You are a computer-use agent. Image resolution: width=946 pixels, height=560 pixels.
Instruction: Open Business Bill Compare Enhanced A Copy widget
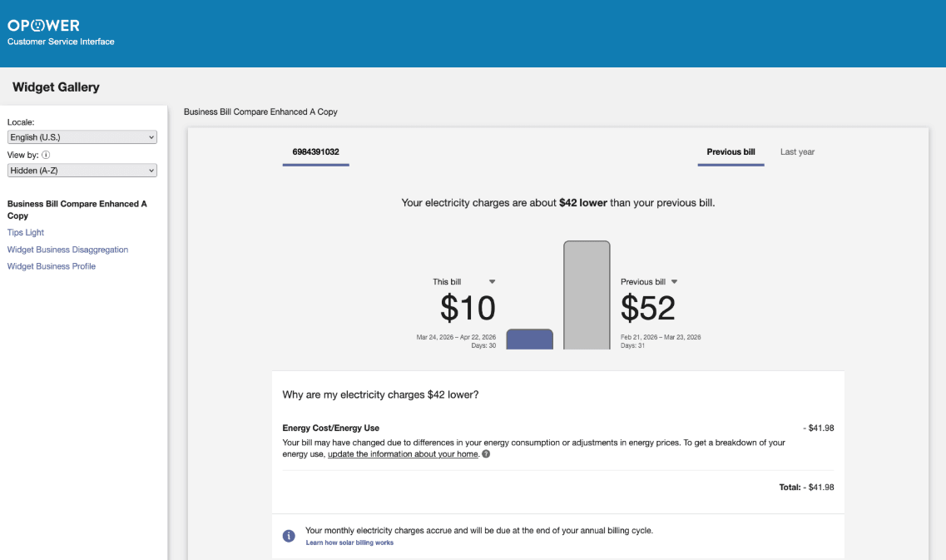77,210
